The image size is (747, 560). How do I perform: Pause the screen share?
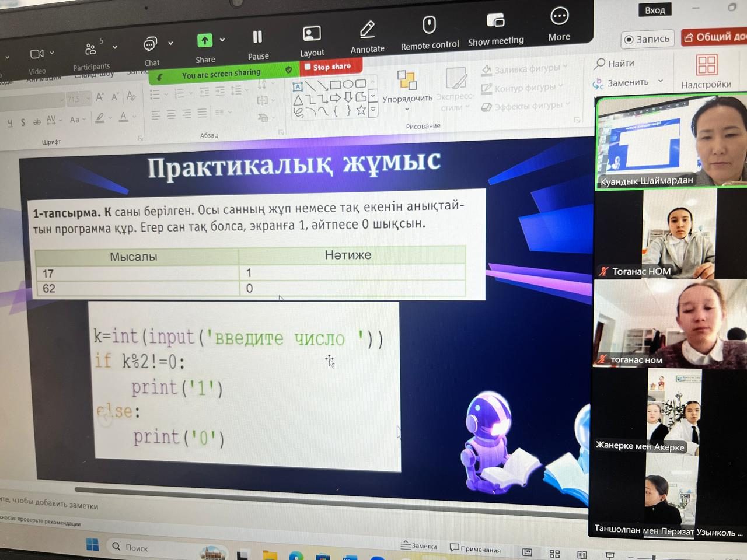(x=257, y=38)
